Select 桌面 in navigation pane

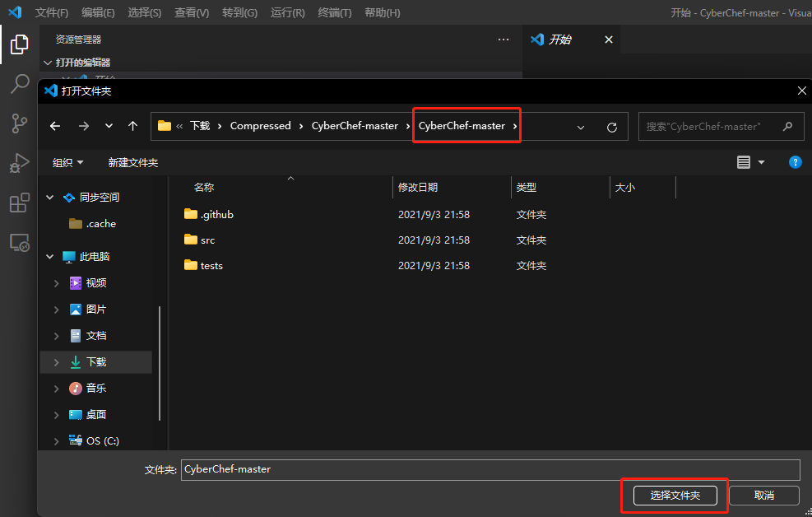click(88, 414)
